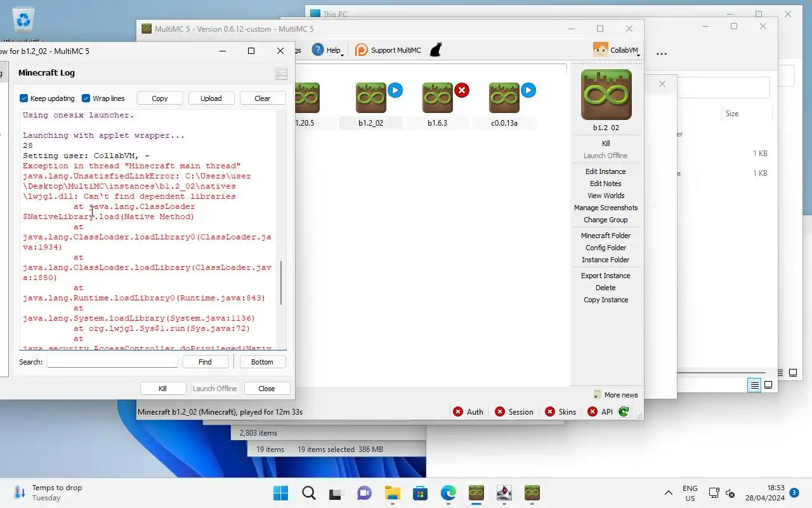Toggle the Wrap lines checkbox

click(x=86, y=98)
